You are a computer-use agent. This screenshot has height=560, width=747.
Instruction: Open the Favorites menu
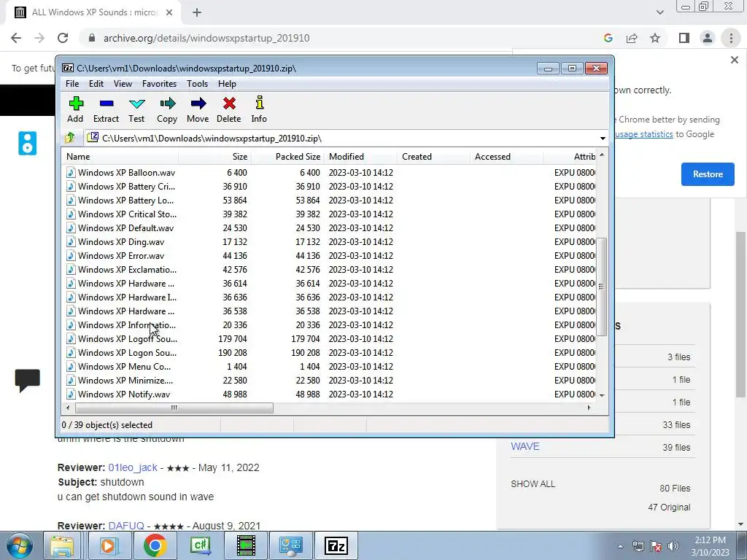click(159, 84)
